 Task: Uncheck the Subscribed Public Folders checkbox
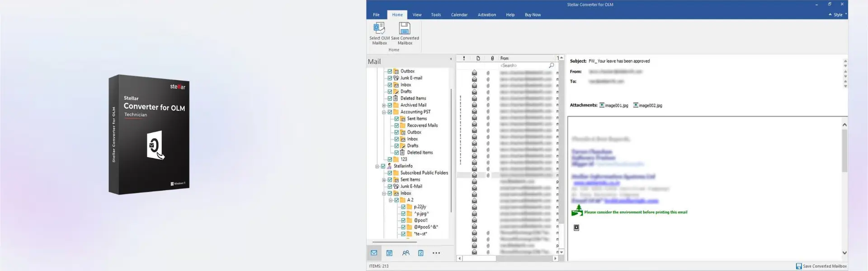tap(390, 173)
